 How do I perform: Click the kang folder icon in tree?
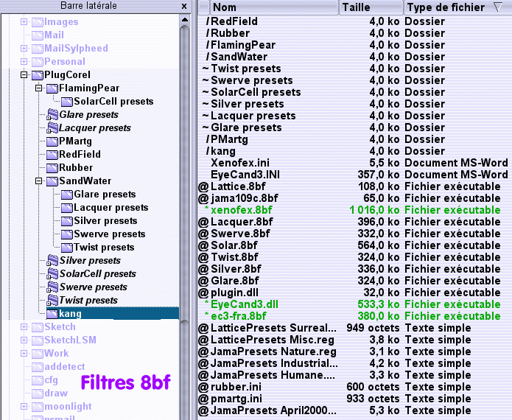[x=52, y=314]
